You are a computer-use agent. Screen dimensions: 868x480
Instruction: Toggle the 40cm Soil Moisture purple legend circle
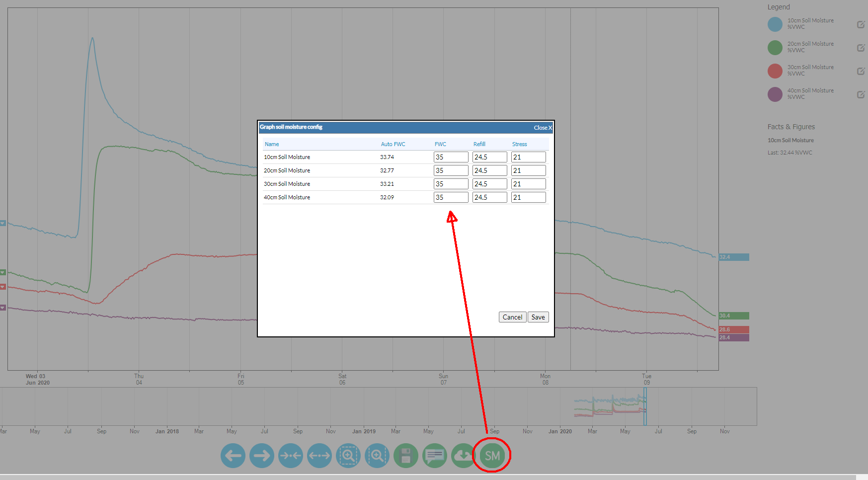click(775, 94)
